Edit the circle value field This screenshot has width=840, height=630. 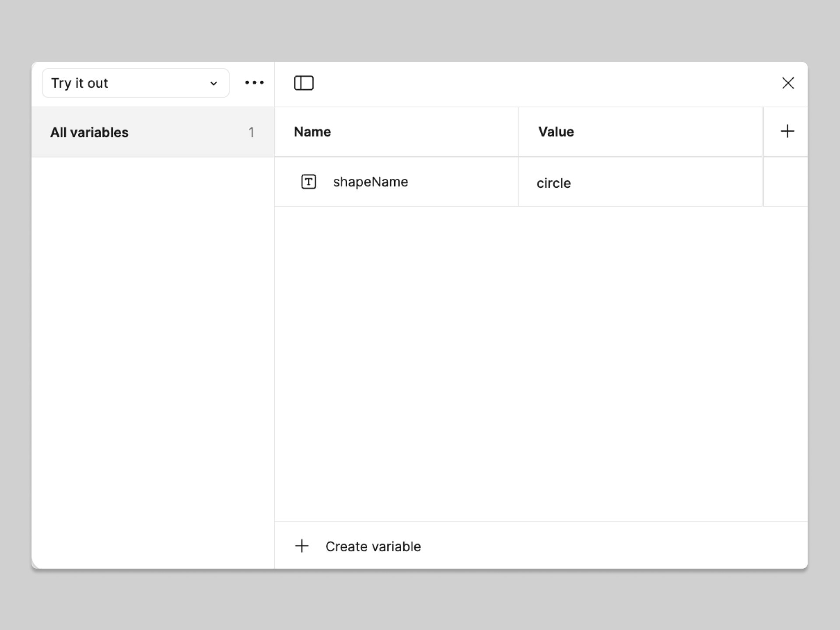click(x=640, y=182)
